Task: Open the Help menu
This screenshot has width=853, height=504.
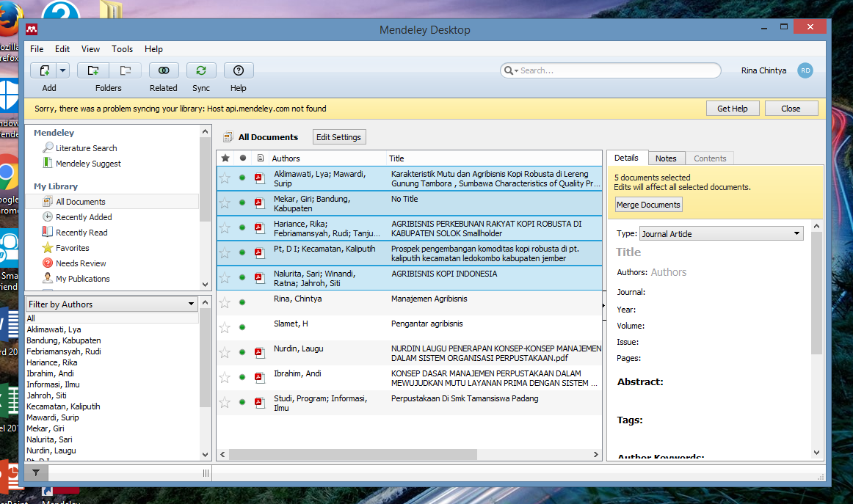Action: [x=153, y=49]
